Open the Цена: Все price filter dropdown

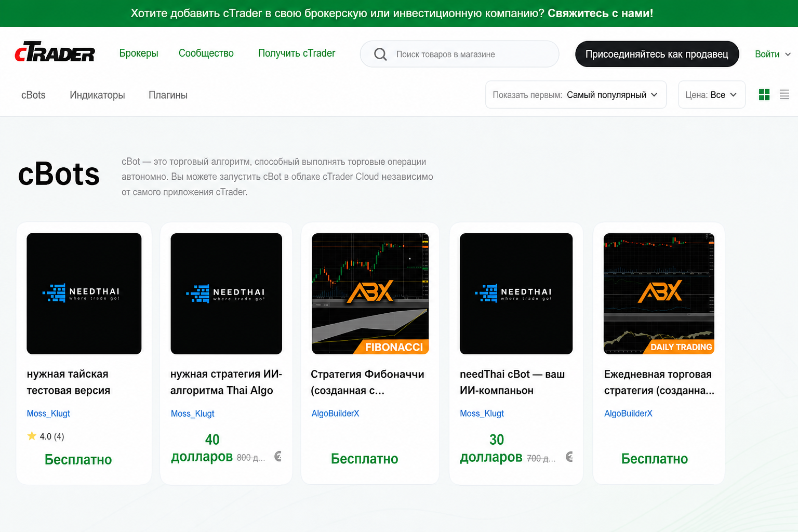click(x=712, y=95)
